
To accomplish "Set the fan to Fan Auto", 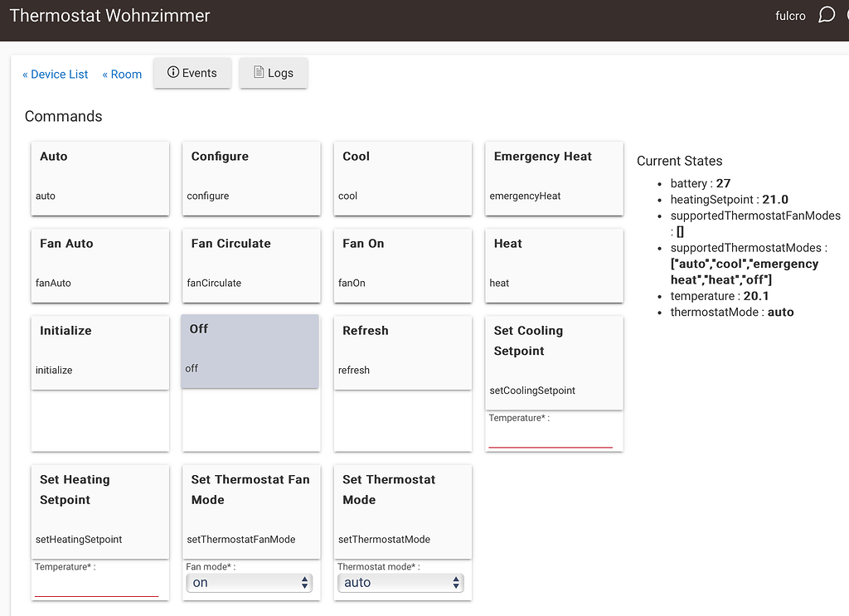I will 99,264.
